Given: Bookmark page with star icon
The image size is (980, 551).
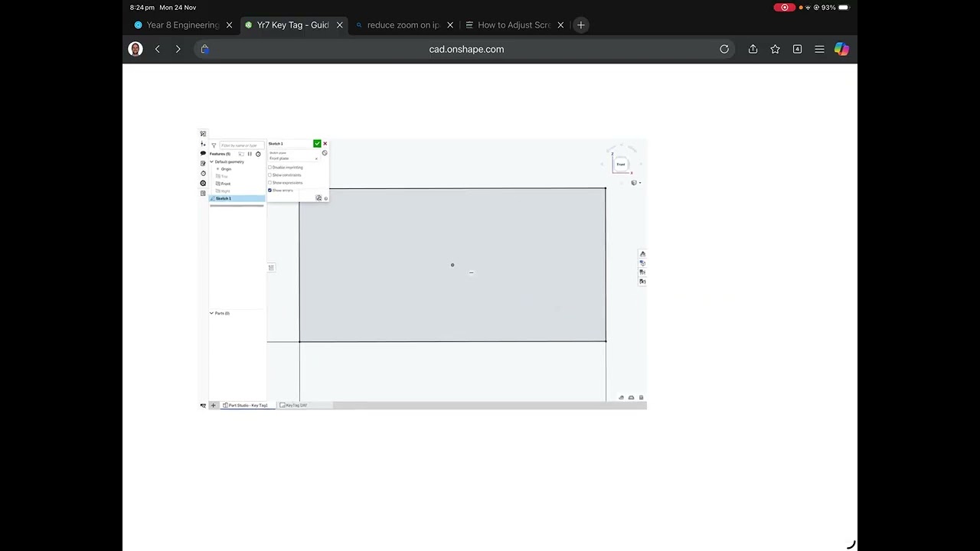Looking at the screenshot, I should tap(776, 49).
